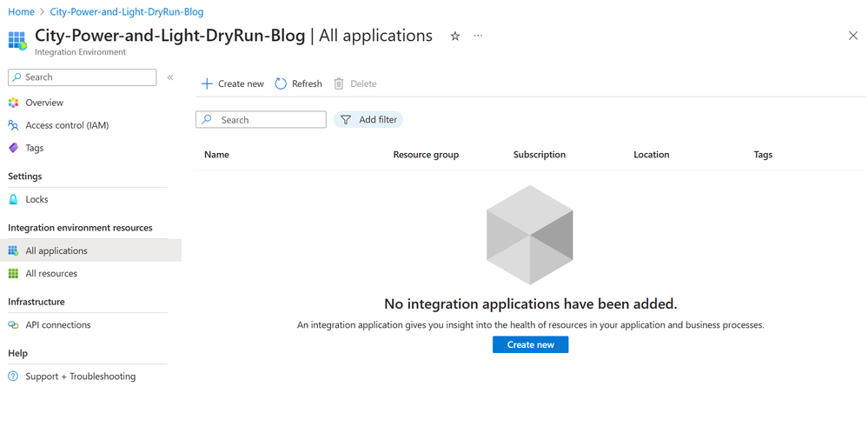Close the All applications blade

pyautogui.click(x=853, y=36)
